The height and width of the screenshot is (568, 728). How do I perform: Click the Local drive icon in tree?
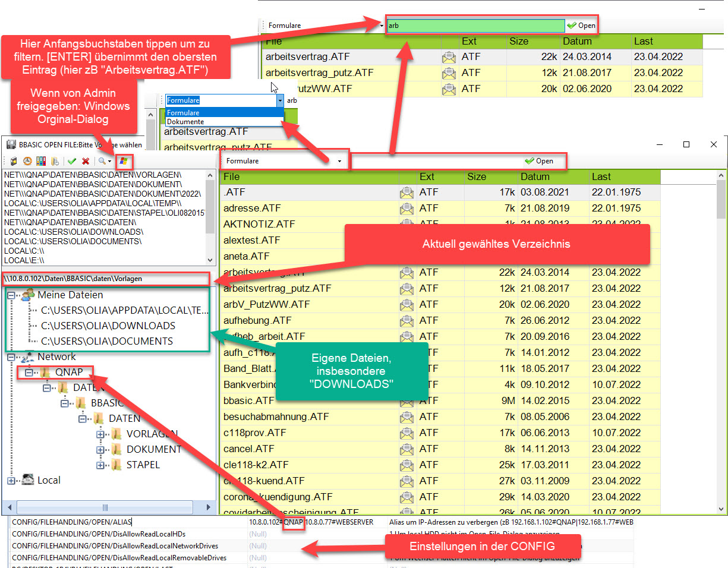pyautogui.click(x=27, y=480)
